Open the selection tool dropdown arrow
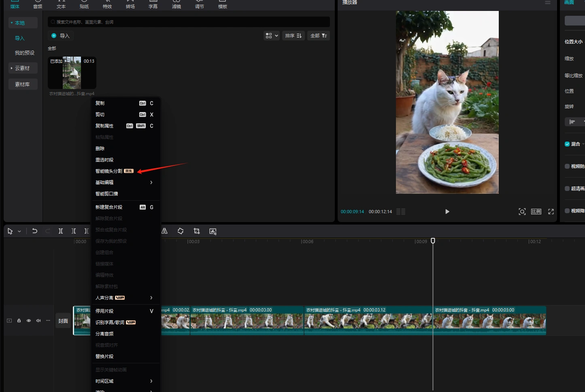The width and height of the screenshot is (585, 392). coord(19,231)
